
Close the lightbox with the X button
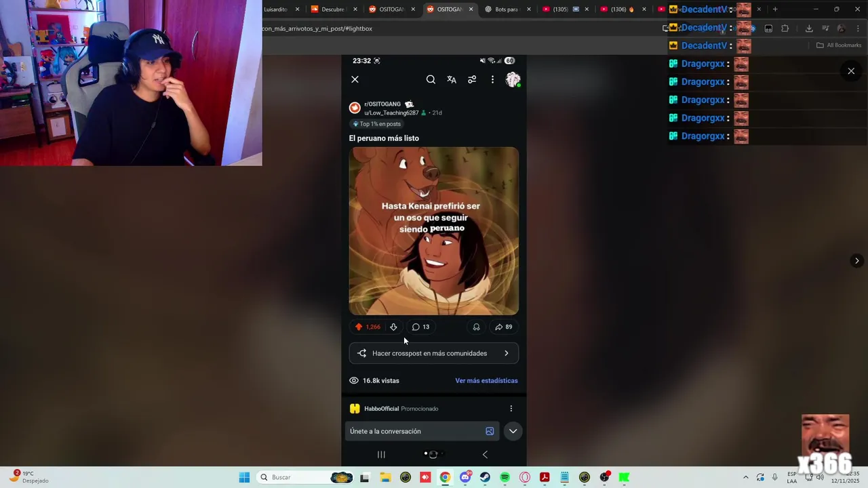[x=851, y=71]
